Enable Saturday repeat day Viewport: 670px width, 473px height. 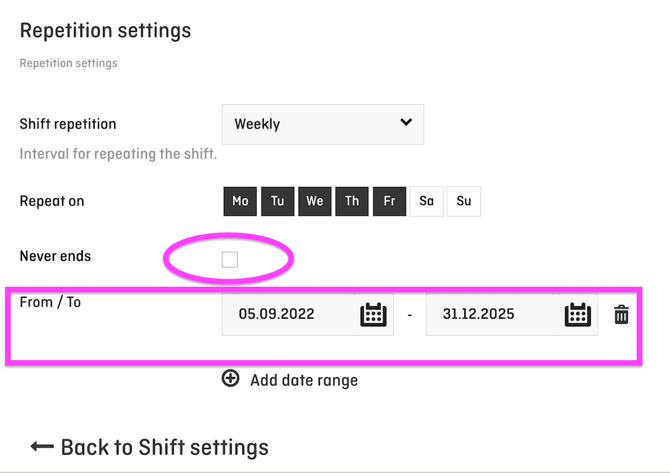426,201
